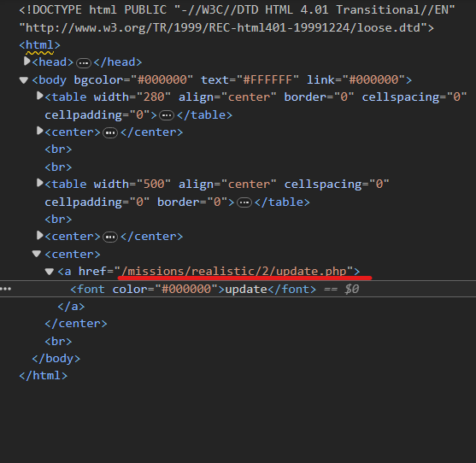Select the closing </center> tag row
The width and height of the screenshot is (476, 463).
pos(76,324)
